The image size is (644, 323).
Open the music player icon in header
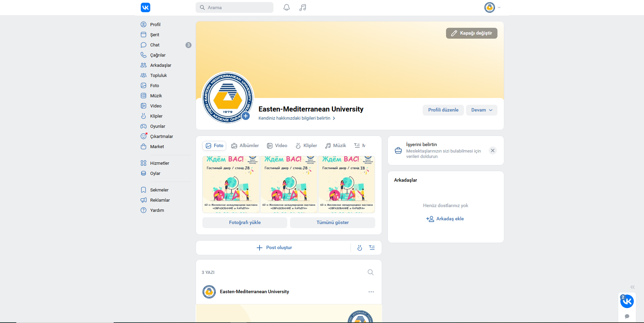[303, 7]
